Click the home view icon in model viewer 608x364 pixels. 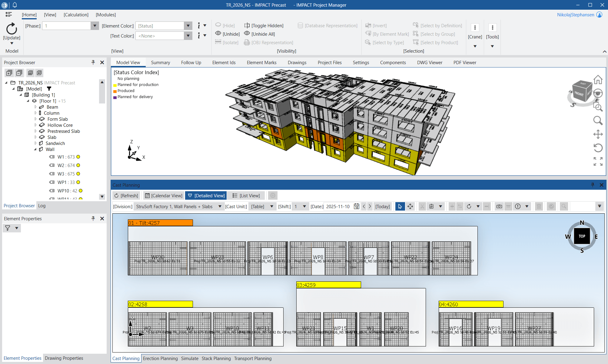click(598, 80)
